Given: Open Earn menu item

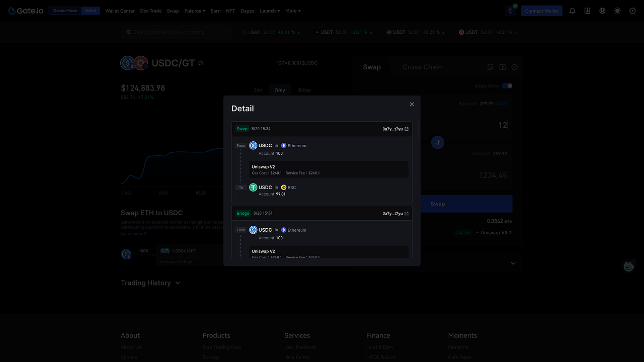Looking at the screenshot, I should pos(215,11).
